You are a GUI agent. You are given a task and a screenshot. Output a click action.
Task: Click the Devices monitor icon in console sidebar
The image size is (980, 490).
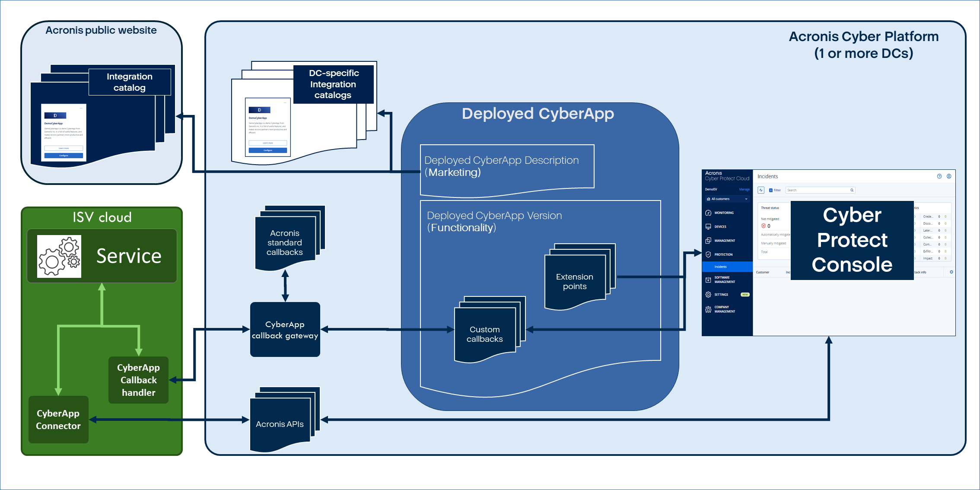[708, 226]
